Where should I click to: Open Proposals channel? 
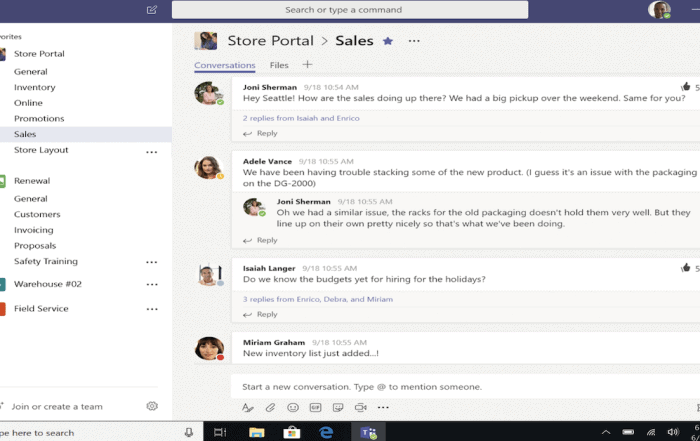(x=35, y=245)
